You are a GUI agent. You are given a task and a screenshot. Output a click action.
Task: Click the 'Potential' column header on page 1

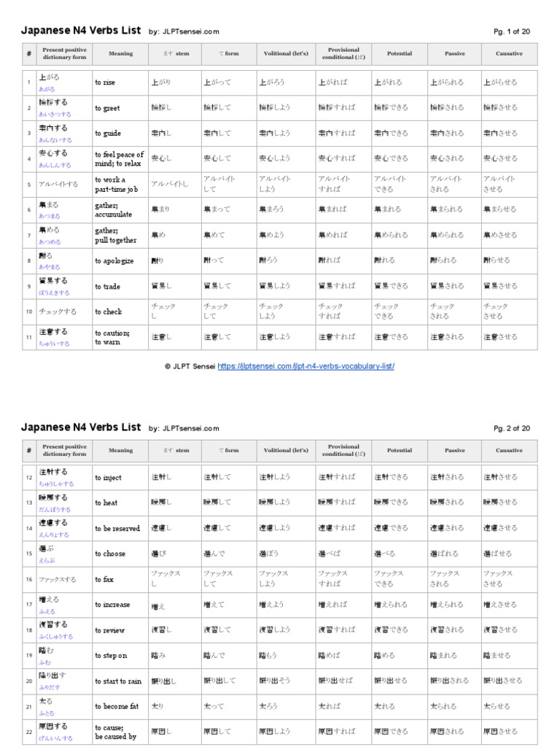pos(400,53)
